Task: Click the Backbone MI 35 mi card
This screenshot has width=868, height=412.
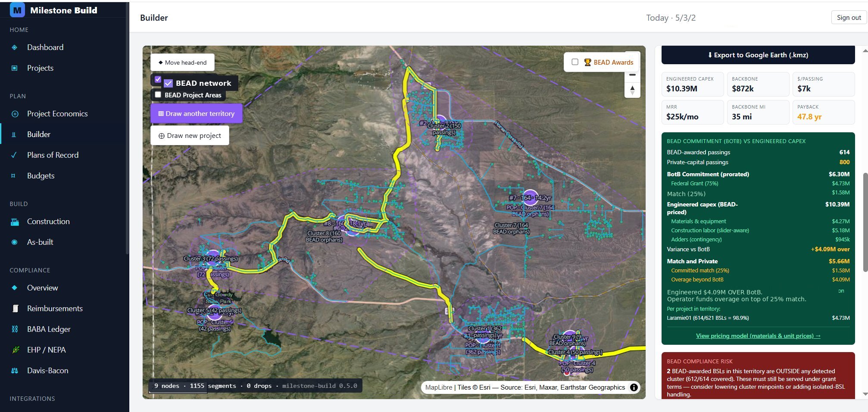Action: point(758,112)
